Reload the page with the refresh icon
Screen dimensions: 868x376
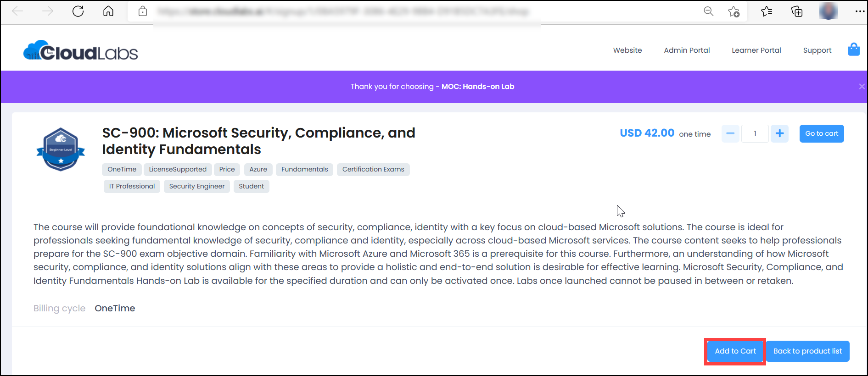click(x=78, y=11)
